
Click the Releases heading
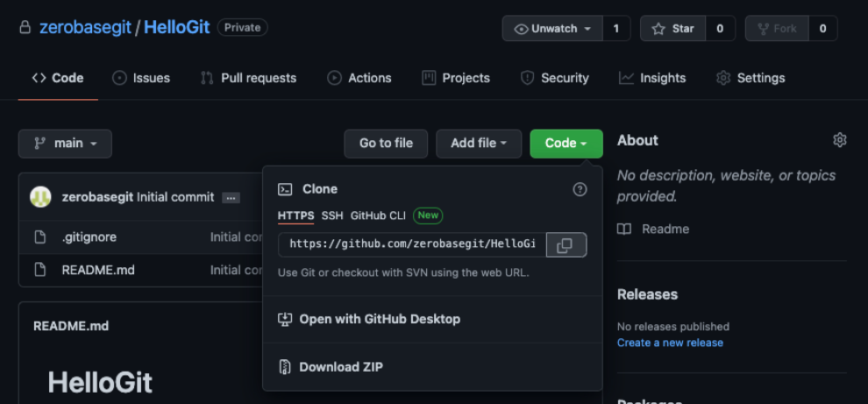tap(647, 294)
